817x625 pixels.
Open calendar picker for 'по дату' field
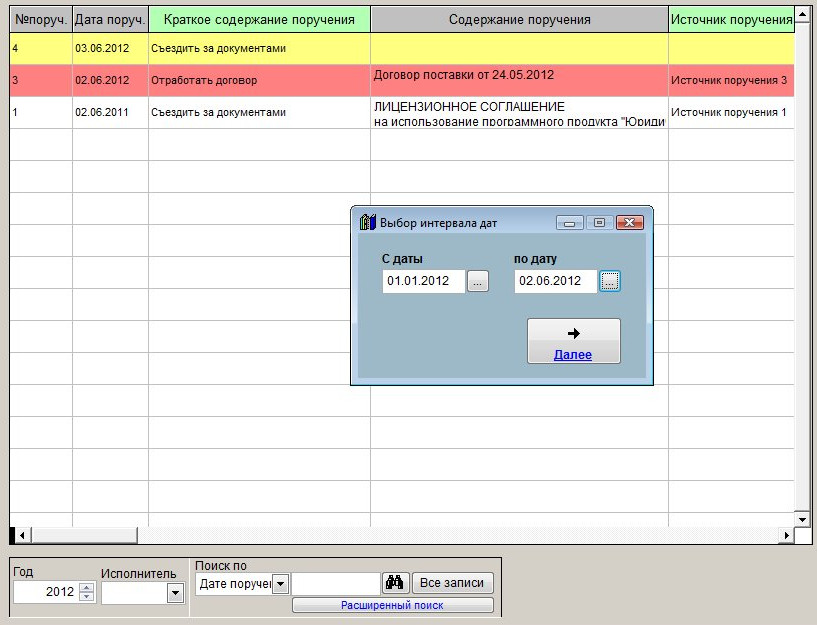coord(610,282)
